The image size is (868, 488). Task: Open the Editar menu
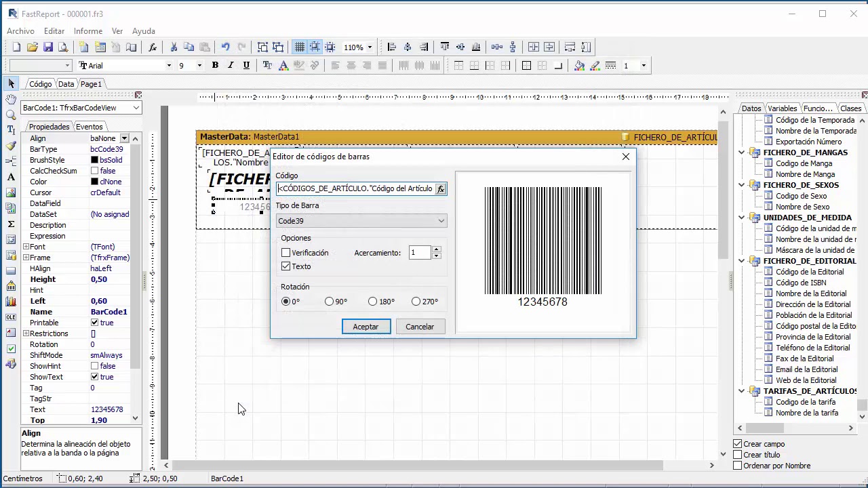54,31
